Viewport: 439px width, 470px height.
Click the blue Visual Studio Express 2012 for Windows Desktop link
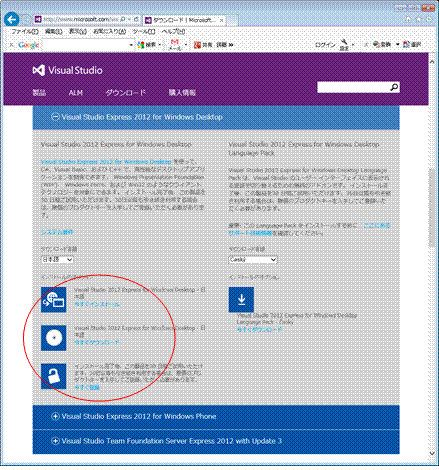[x=106, y=162]
